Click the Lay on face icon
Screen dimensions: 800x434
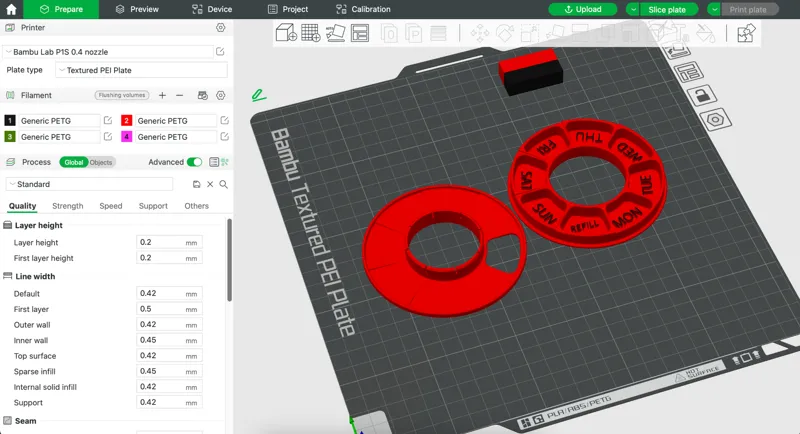555,34
